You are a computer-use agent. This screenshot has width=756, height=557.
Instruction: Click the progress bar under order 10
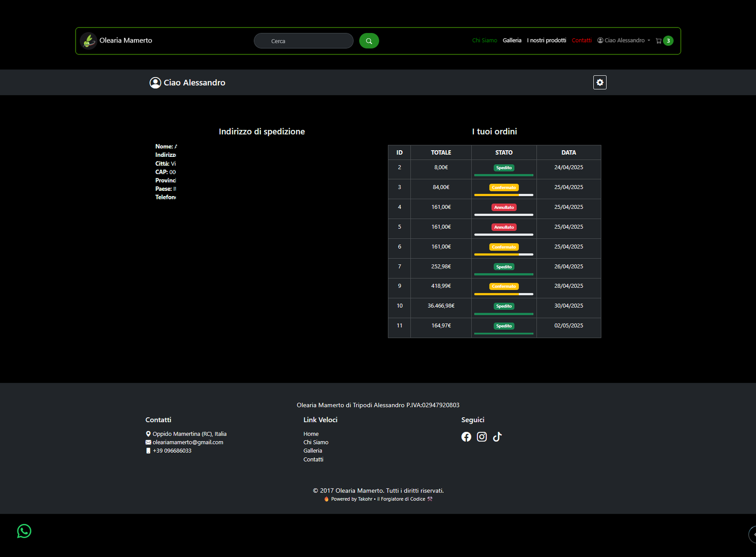tap(504, 314)
